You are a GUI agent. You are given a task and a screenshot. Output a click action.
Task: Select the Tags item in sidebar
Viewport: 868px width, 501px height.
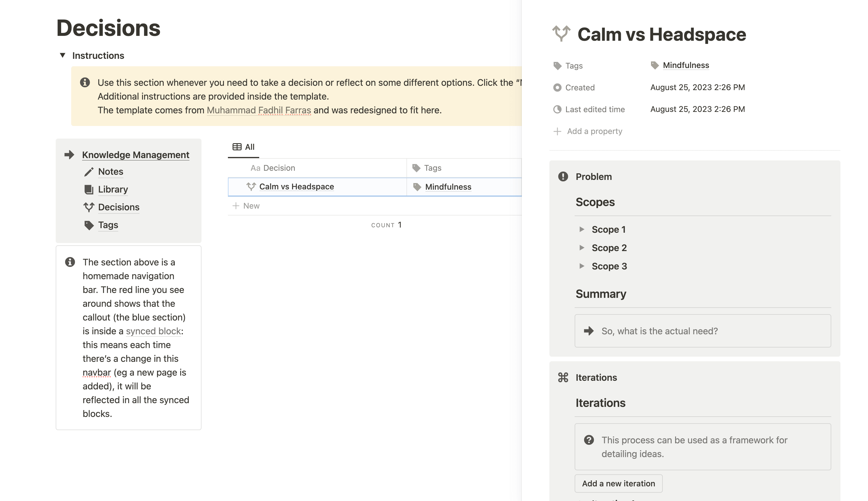click(x=108, y=225)
